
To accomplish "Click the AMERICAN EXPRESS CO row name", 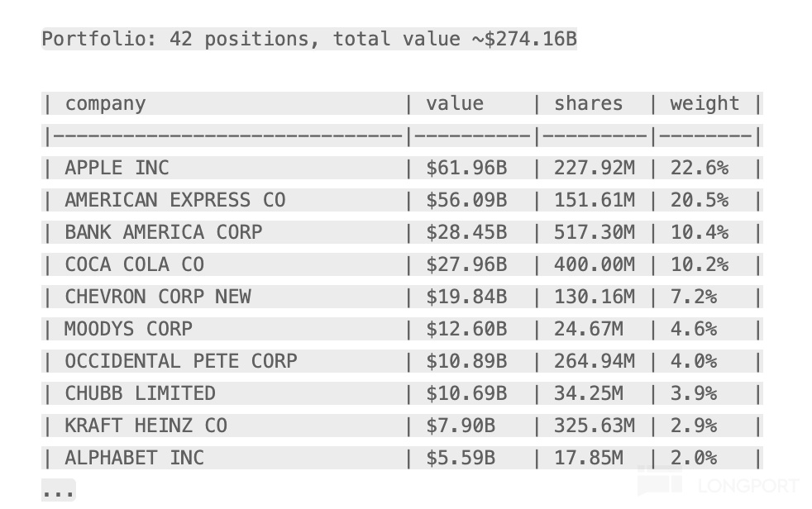I will 174,200.
